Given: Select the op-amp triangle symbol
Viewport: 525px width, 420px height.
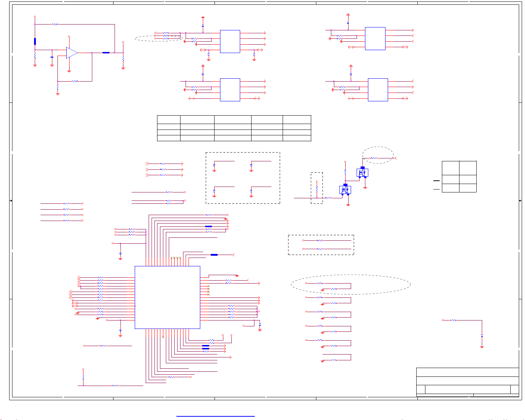Looking at the screenshot, I should click(x=72, y=53).
